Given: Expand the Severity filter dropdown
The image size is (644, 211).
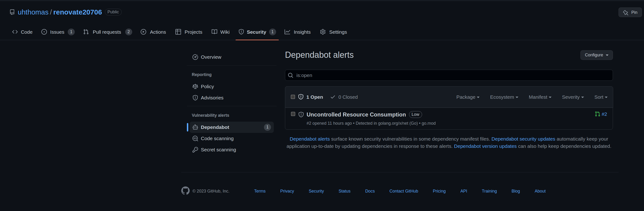Looking at the screenshot, I should [x=573, y=97].
